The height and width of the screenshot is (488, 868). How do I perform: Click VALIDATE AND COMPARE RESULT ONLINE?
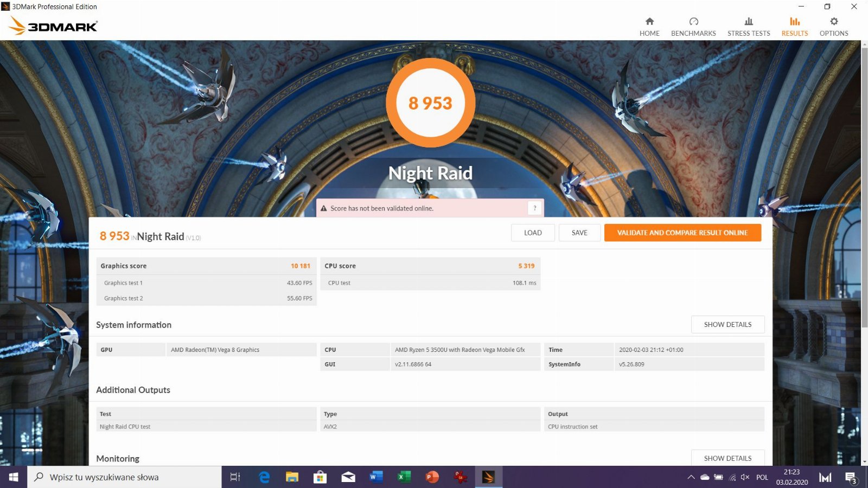[x=682, y=233]
